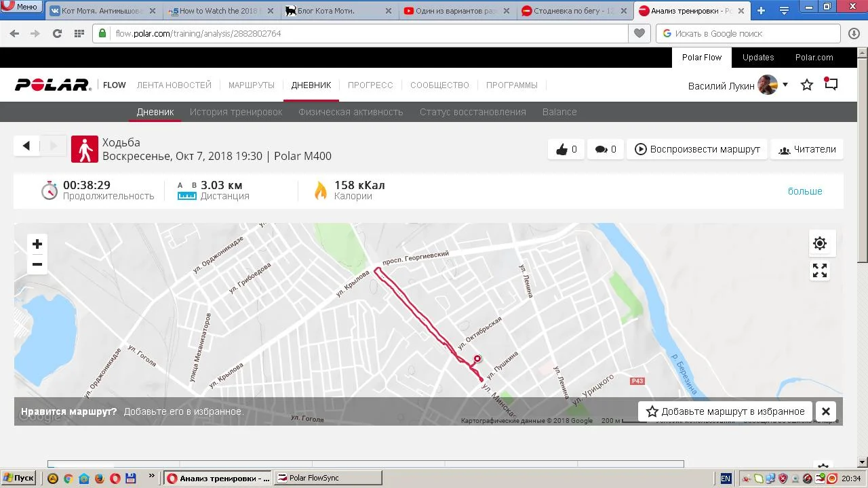This screenshot has height=488, width=868.
Task: Go back to previous page in browser
Action: [x=14, y=33]
